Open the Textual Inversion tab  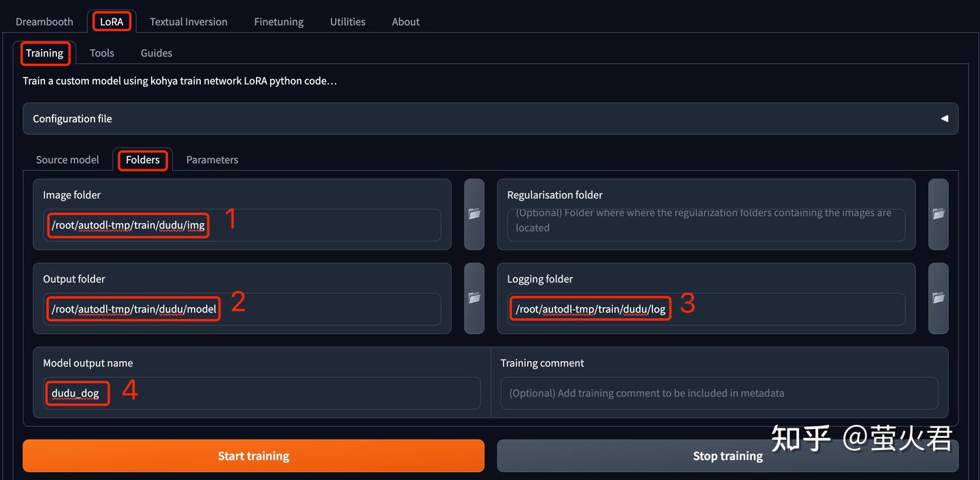[189, 22]
